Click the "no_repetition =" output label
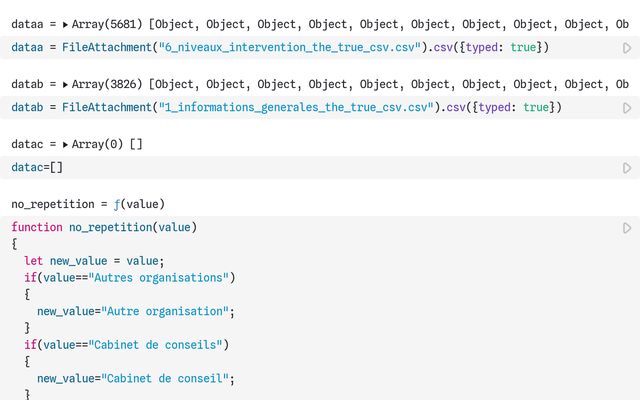The width and height of the screenshot is (640, 400). [x=52, y=204]
